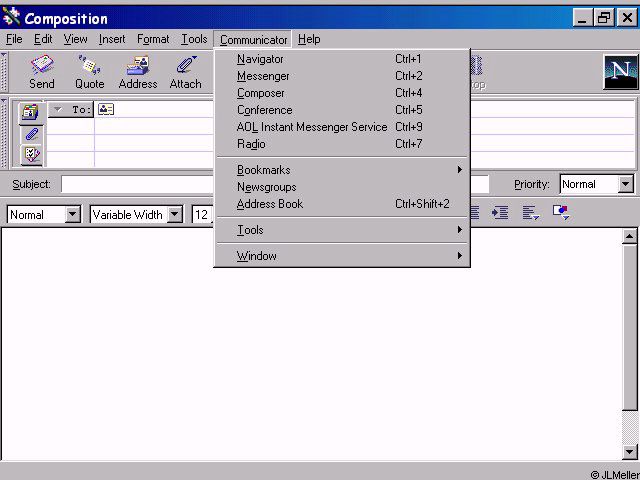Choose AOL Instant Messenger Service
Screen dimensions: 640x480
point(342,127)
